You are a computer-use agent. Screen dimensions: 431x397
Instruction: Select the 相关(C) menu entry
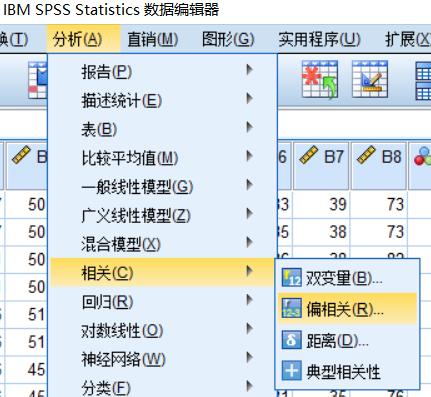(x=163, y=273)
